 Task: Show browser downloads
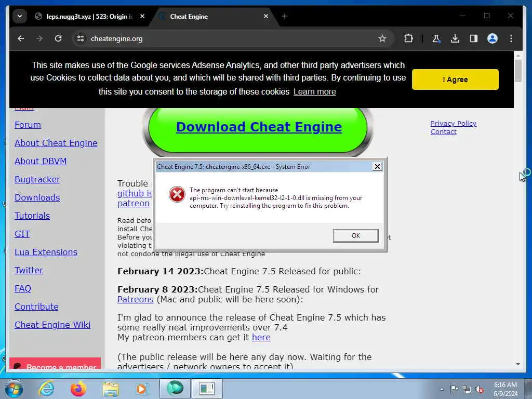(455, 38)
